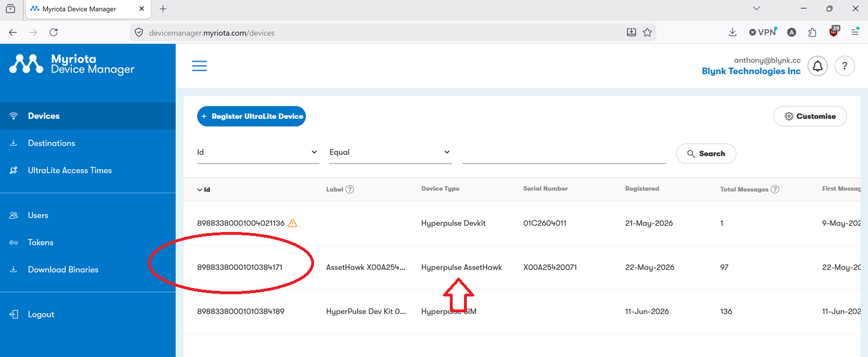Click the Hyperpulse AssetHawk device type cell
This screenshot has height=357, width=868.
pyautogui.click(x=461, y=267)
